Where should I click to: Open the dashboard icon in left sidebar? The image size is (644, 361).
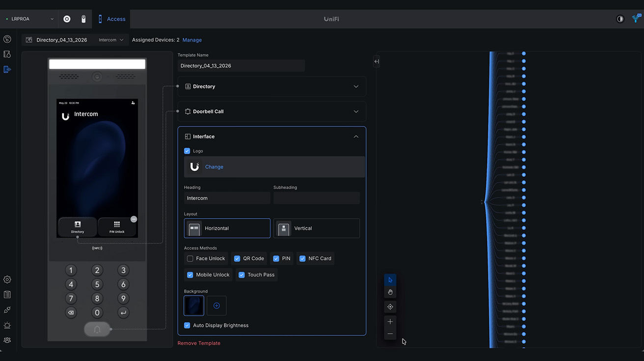click(x=7, y=39)
